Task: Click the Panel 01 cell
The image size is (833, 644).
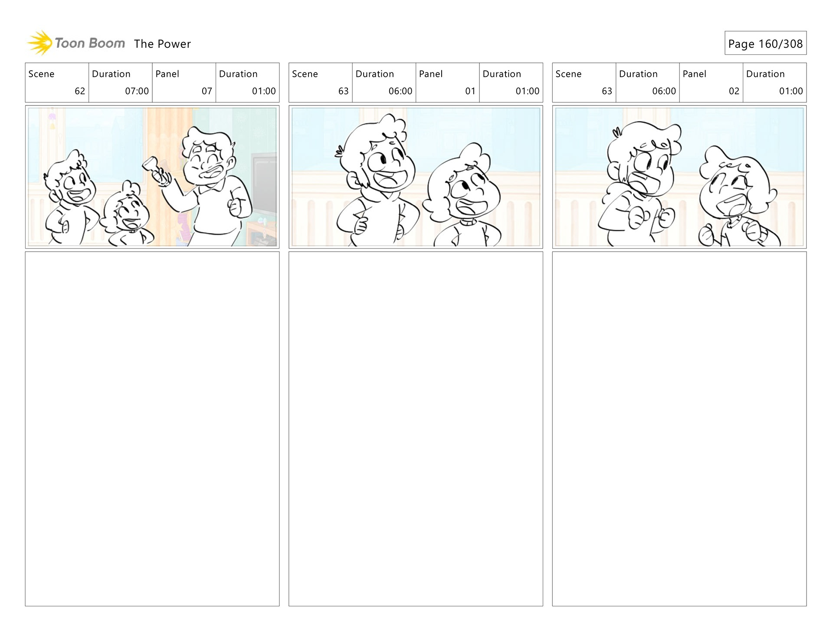Action: click(448, 82)
